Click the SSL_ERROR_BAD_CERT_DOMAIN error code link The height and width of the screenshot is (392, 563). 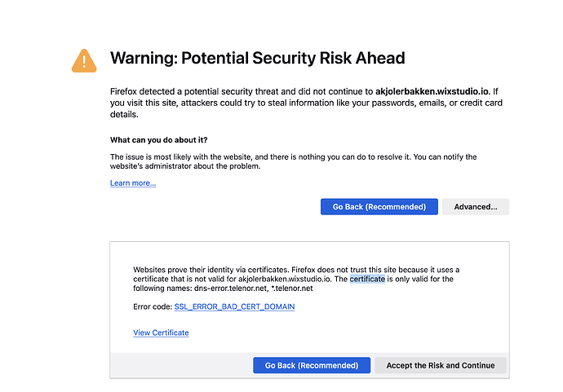pos(234,306)
